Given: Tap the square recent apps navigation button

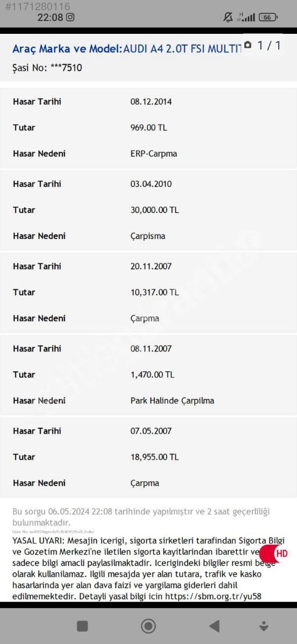Looking at the screenshot, I should tap(82, 626).
